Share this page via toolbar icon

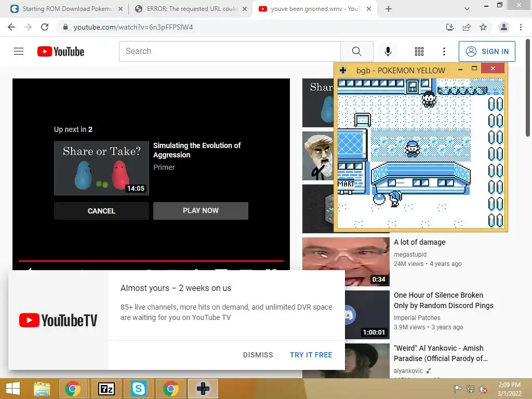(x=467, y=27)
